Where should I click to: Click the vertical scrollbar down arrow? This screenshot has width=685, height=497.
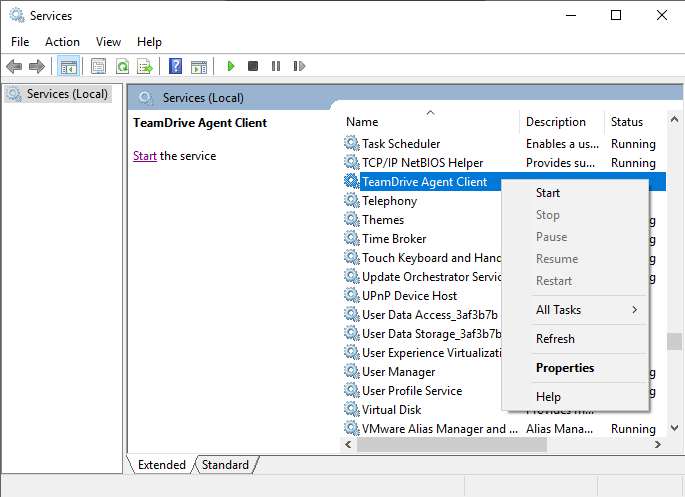674,428
